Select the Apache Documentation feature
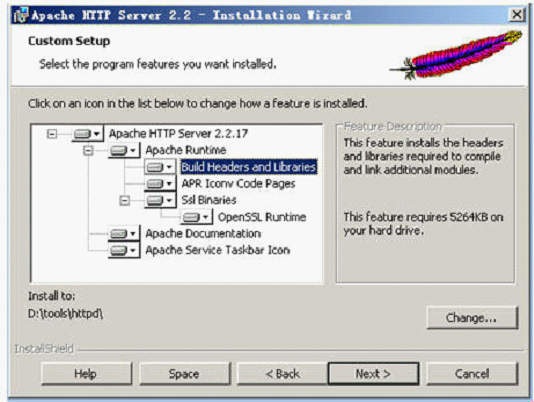The width and height of the screenshot is (534, 402). [x=203, y=233]
